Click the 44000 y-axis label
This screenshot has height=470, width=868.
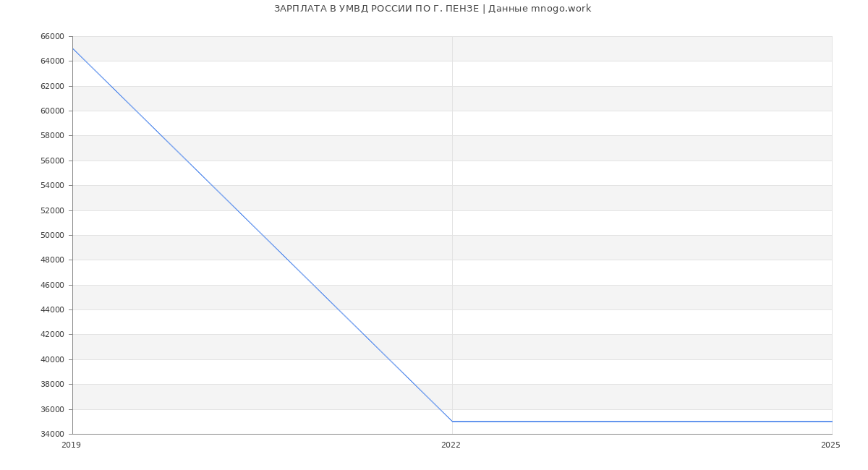click(52, 309)
